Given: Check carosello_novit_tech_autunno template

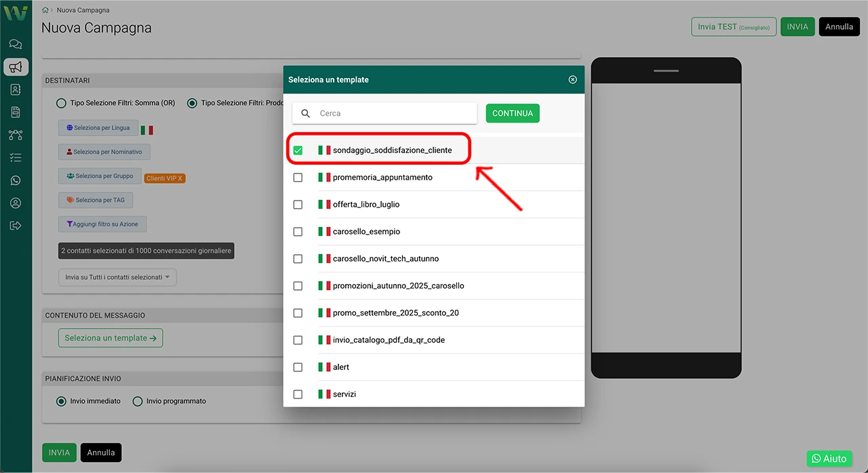Looking at the screenshot, I should click(x=298, y=259).
